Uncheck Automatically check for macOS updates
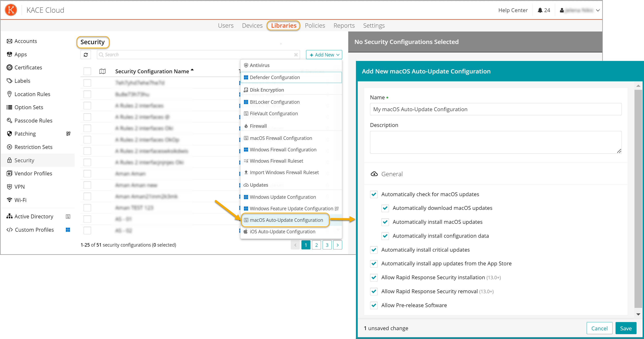 click(374, 194)
